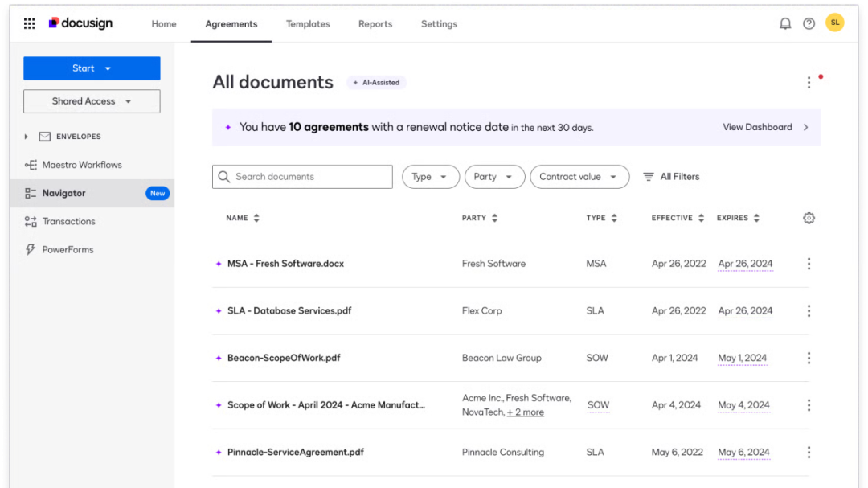Click the notifications bell icon
This screenshot has height=488, width=868.
click(x=785, y=23)
